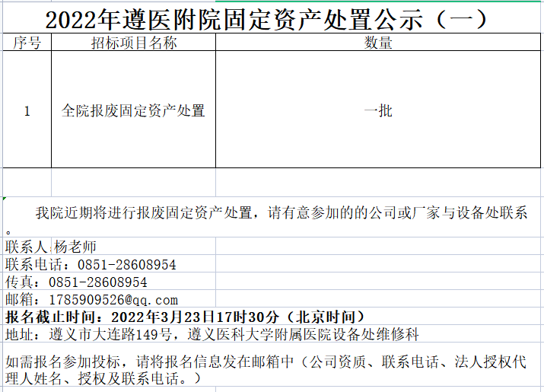Select the cell containing number '1'

[x=27, y=110]
